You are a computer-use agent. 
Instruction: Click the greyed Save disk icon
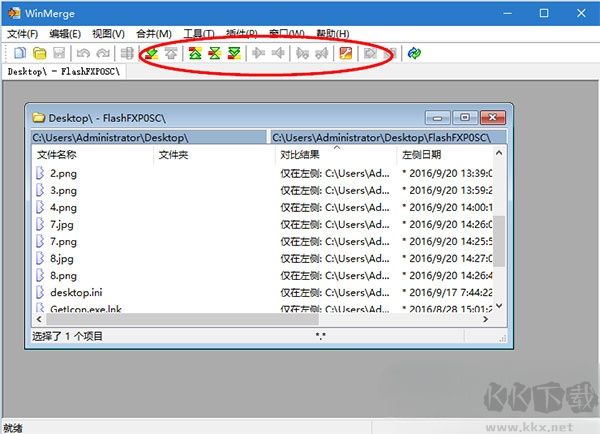59,53
